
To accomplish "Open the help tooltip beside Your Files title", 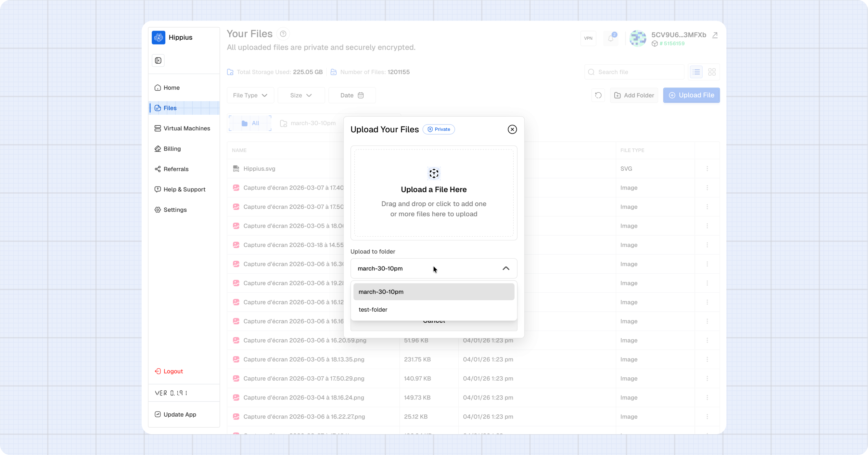I will pyautogui.click(x=283, y=34).
